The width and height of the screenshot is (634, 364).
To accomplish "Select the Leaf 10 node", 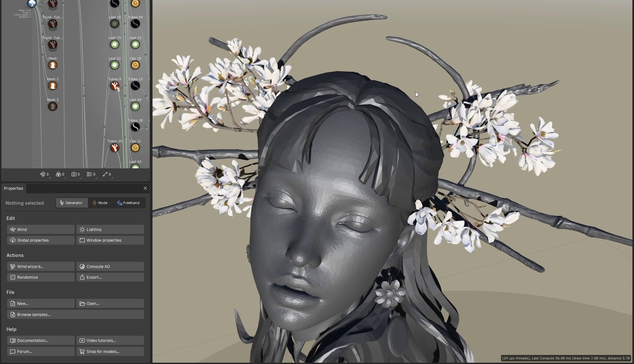I will point(115,24).
